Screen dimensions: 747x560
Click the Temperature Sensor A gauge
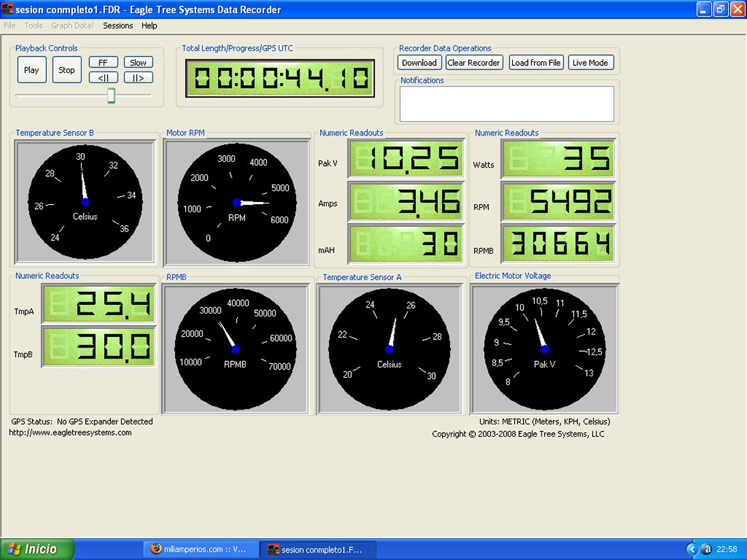tap(390, 349)
